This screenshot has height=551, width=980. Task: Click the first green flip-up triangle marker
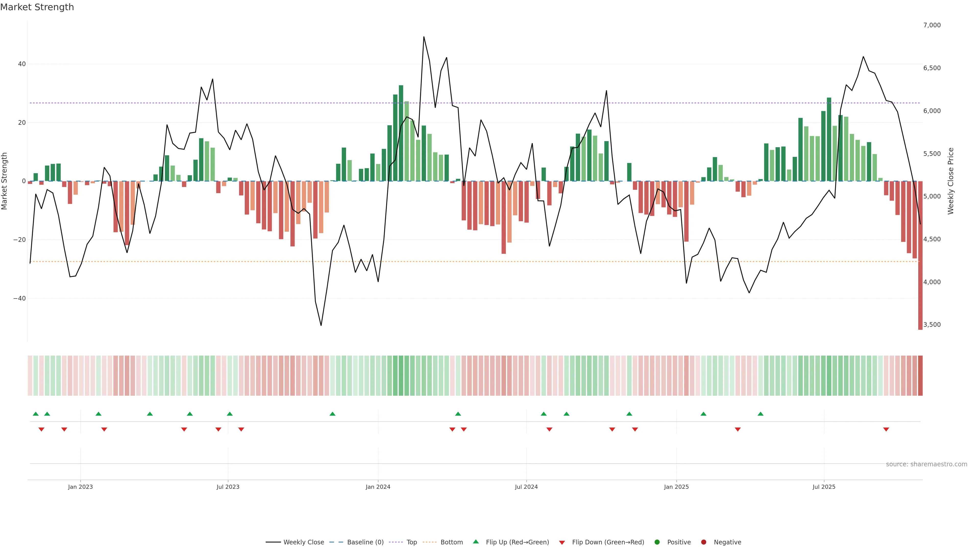[36, 414]
